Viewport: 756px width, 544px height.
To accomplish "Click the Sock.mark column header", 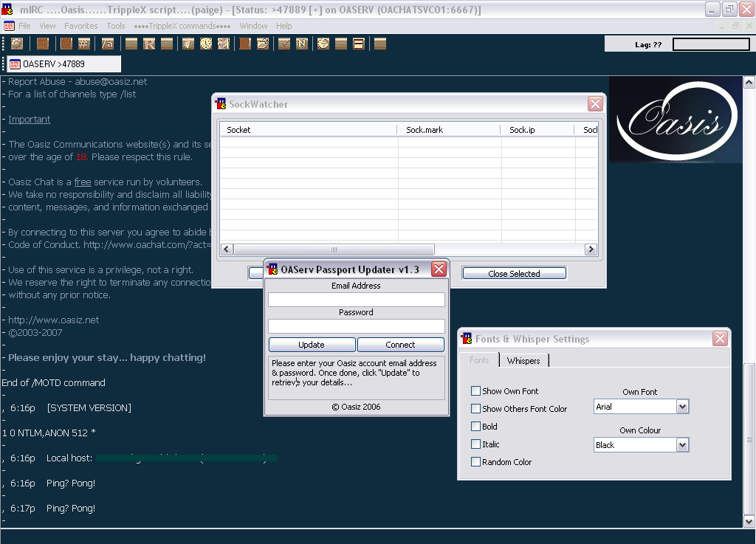I will (450, 130).
